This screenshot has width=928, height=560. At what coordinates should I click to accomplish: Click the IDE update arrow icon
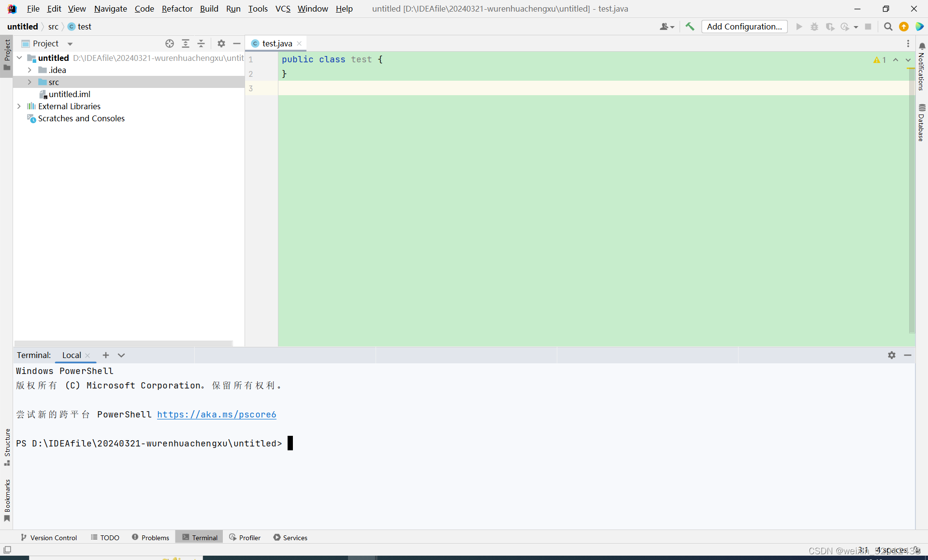[904, 27]
